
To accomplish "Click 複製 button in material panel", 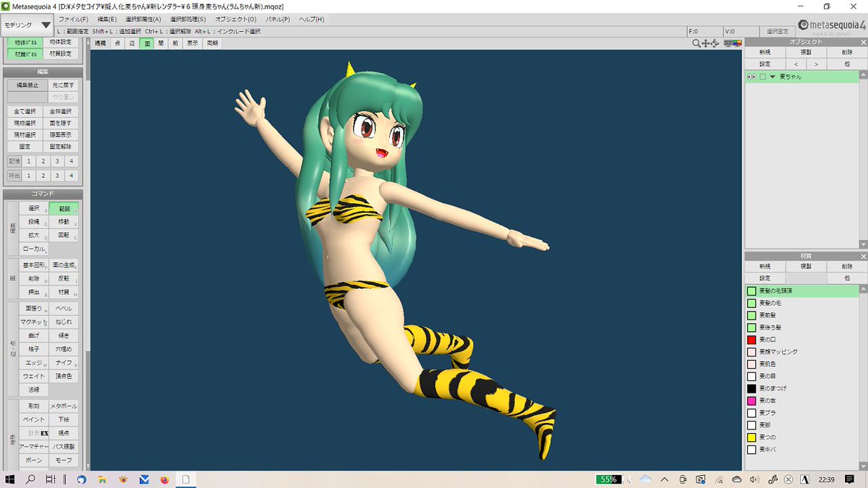I will (x=805, y=266).
